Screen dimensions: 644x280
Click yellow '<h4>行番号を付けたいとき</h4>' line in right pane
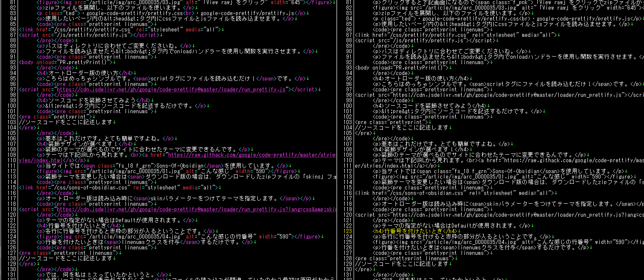click(x=416, y=231)
